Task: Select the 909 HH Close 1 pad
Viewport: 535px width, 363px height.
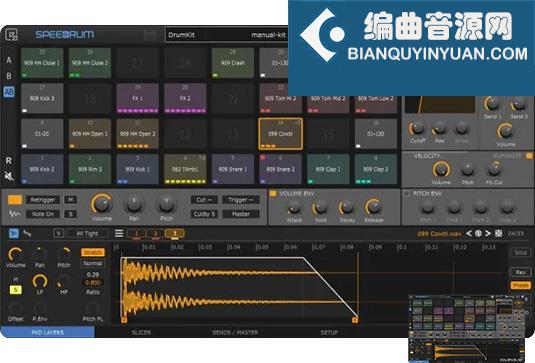Action: point(42,63)
